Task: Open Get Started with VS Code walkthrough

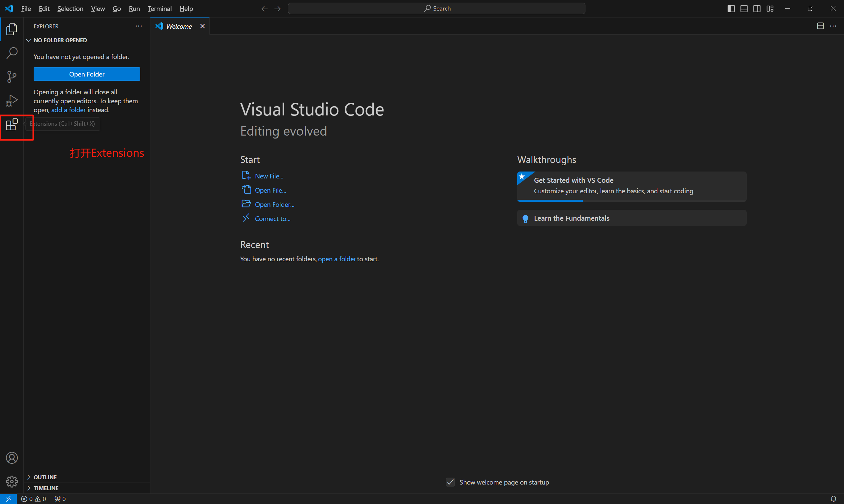Action: pos(632,186)
